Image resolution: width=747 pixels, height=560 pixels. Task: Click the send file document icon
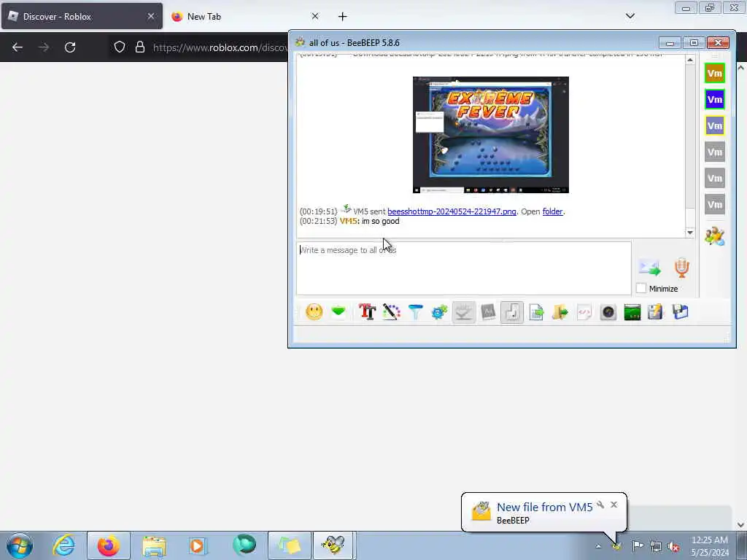(536, 312)
